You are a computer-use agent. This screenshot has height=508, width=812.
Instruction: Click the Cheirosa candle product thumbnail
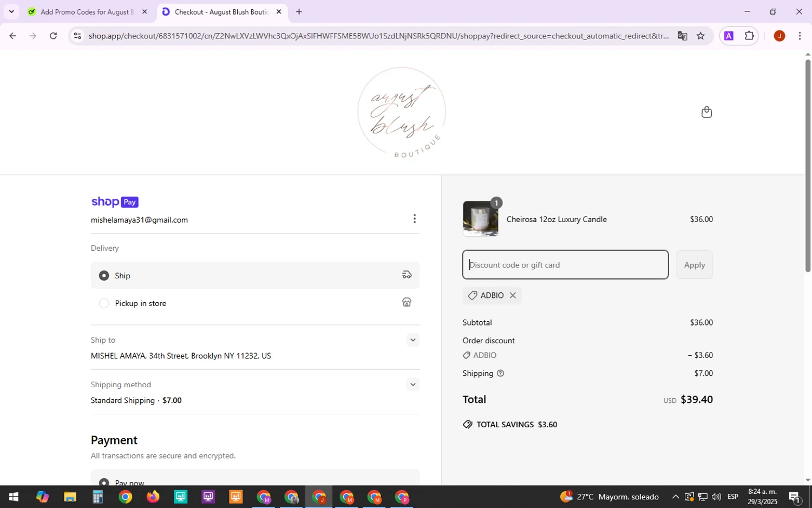(x=481, y=219)
